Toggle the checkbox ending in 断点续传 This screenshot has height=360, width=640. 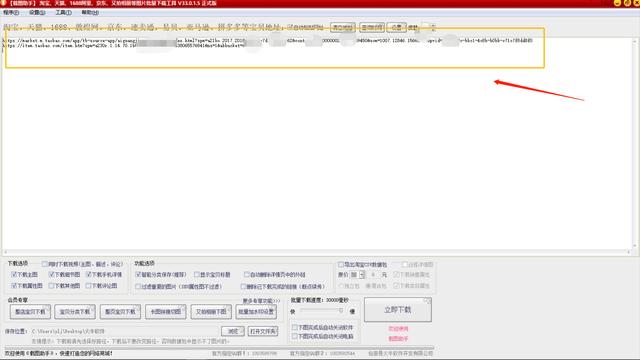tap(243, 287)
